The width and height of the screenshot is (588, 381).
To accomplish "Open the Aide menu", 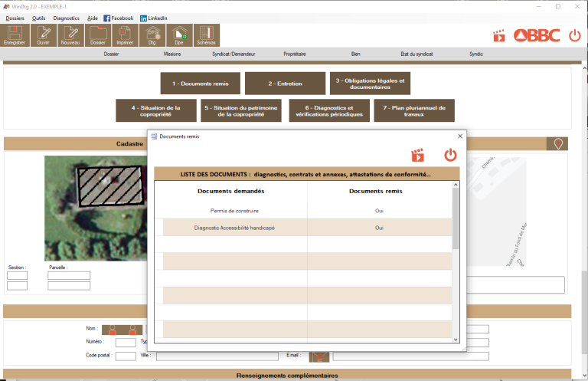I will coord(92,18).
